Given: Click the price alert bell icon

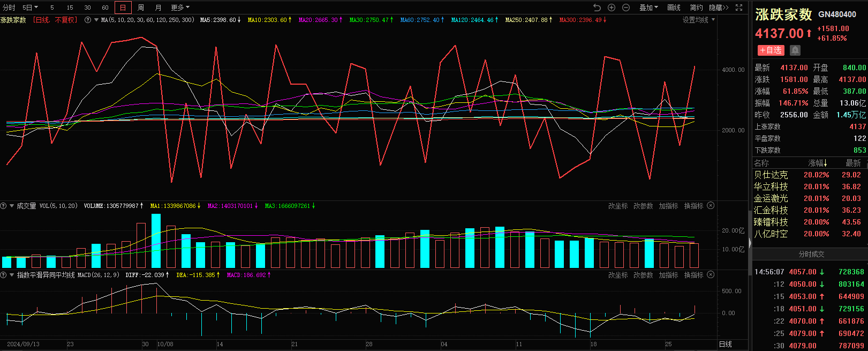Looking at the screenshot, I should [x=795, y=50].
